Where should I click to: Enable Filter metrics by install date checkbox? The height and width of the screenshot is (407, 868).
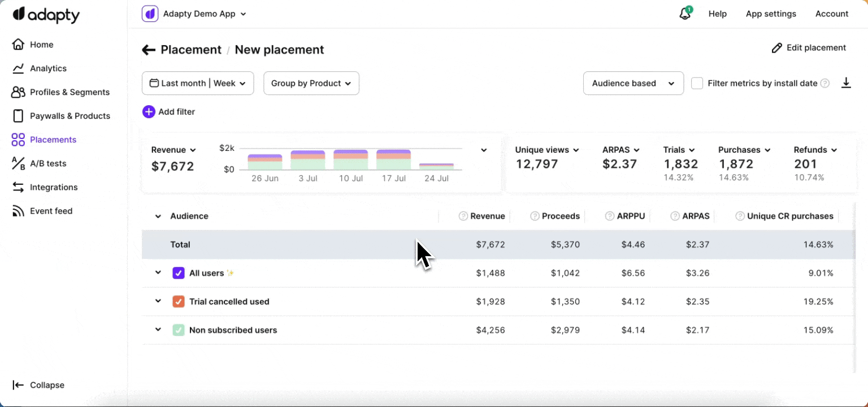[697, 83]
